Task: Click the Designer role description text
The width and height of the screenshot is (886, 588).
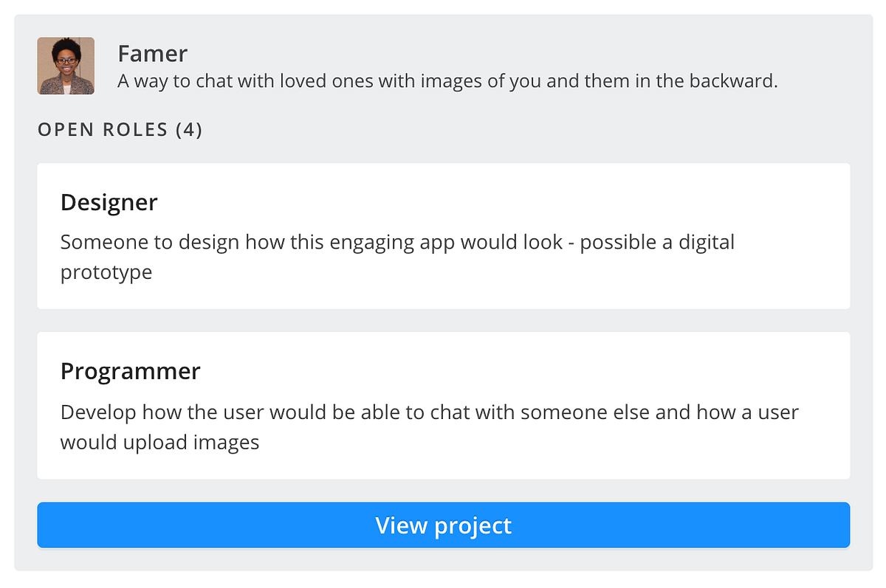Action: click(397, 257)
